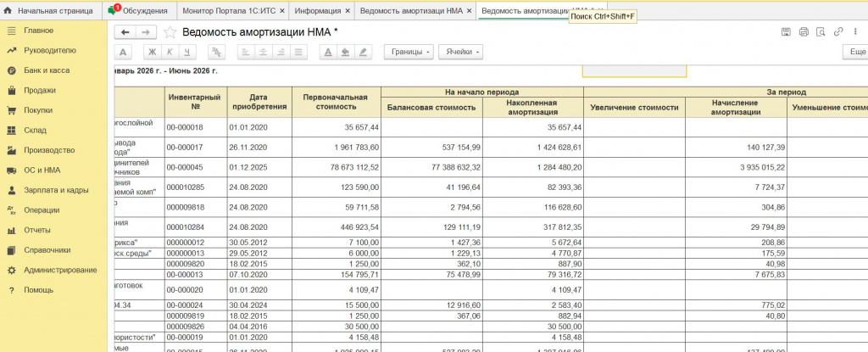
Task: Close the Монитор Портала 1С:ИТС tab
Action: (281, 10)
